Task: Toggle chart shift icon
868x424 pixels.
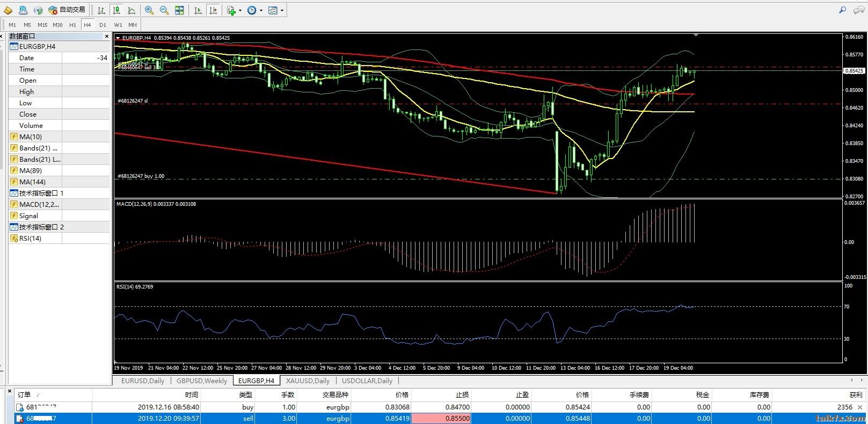Action: click(x=213, y=10)
